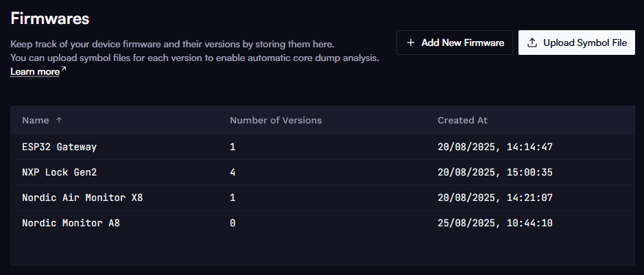Click the plus icon on Add New Firmware
This screenshot has width=644, height=275.
pos(410,43)
